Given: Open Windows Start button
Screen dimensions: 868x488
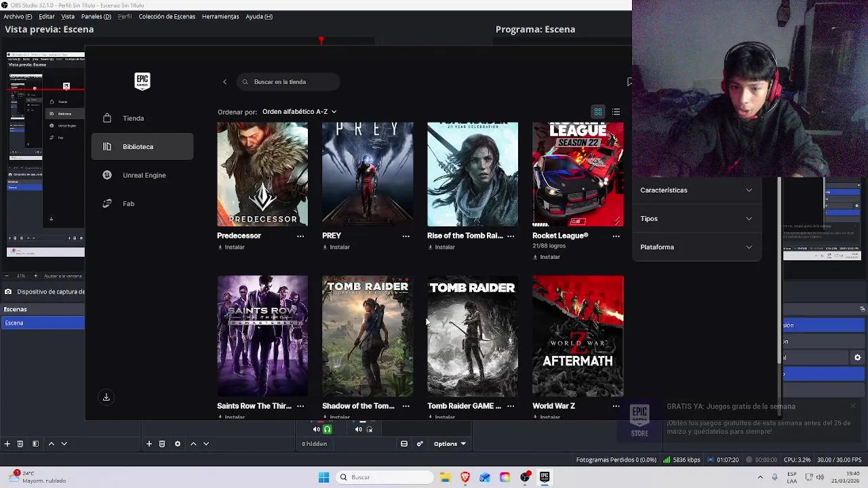Looking at the screenshot, I should click(x=323, y=477).
